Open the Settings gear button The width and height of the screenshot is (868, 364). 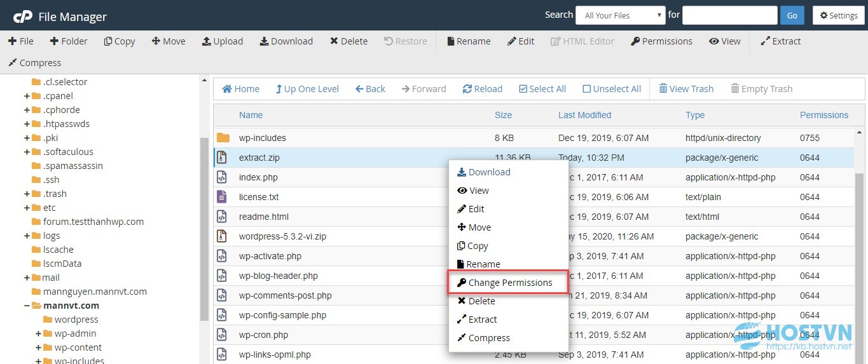pos(838,15)
